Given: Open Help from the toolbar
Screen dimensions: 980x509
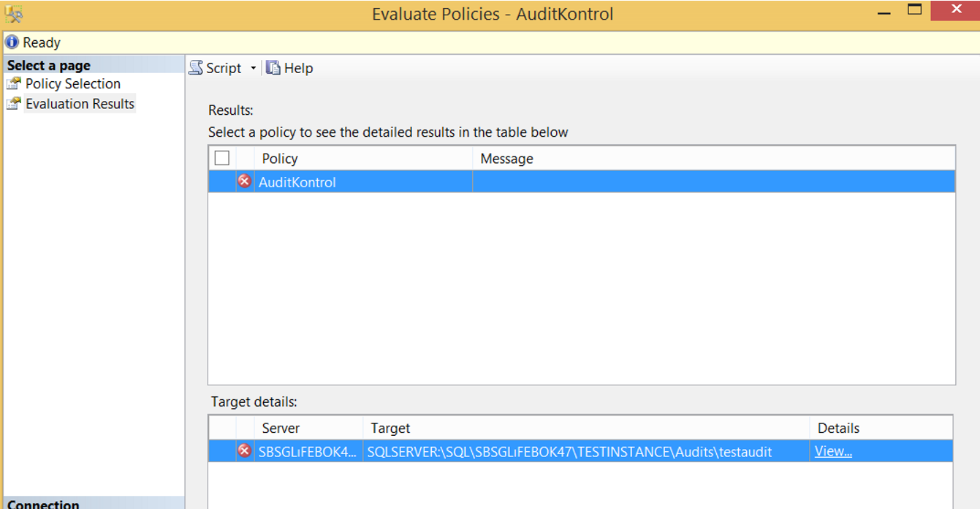Looking at the screenshot, I should click(x=289, y=68).
